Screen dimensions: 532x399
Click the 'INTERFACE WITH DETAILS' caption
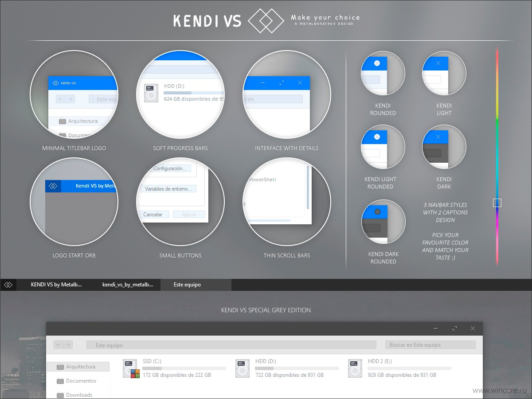(287, 148)
